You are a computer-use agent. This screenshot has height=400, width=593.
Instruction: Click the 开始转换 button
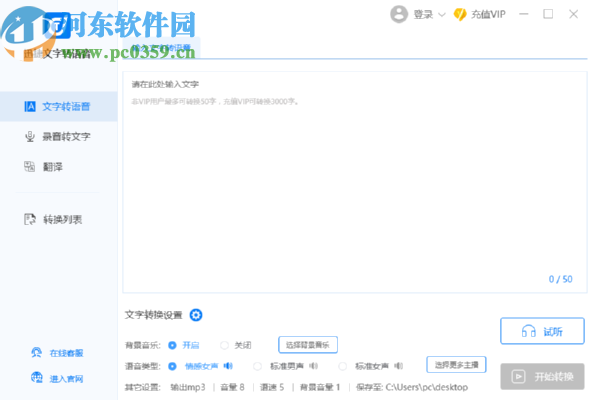[542, 377]
